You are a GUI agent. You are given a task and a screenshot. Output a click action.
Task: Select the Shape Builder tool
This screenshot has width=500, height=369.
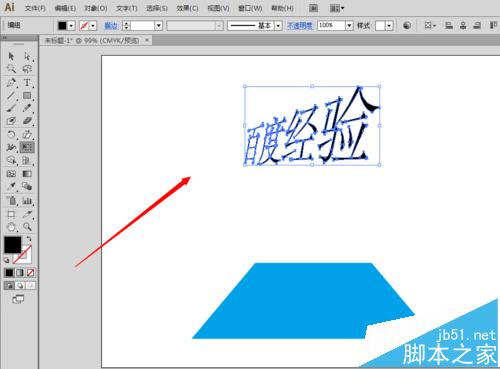(x=11, y=160)
